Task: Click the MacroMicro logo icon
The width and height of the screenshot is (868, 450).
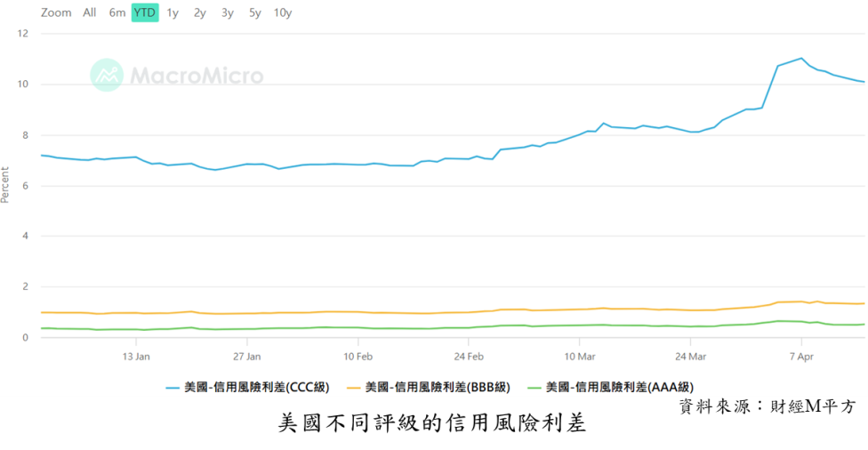Action: click(x=107, y=75)
